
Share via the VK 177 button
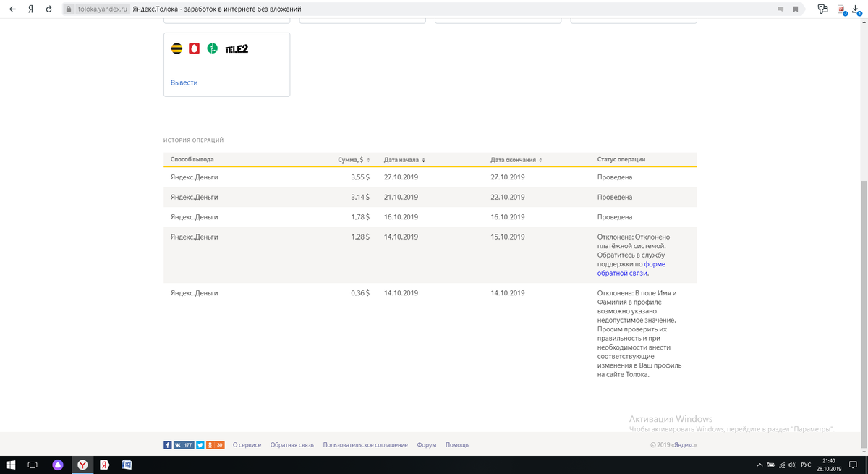(183, 445)
